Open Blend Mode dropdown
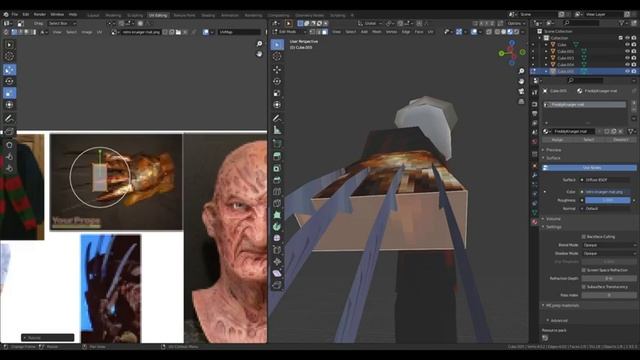Viewport: 640px width, 360px height. point(609,245)
